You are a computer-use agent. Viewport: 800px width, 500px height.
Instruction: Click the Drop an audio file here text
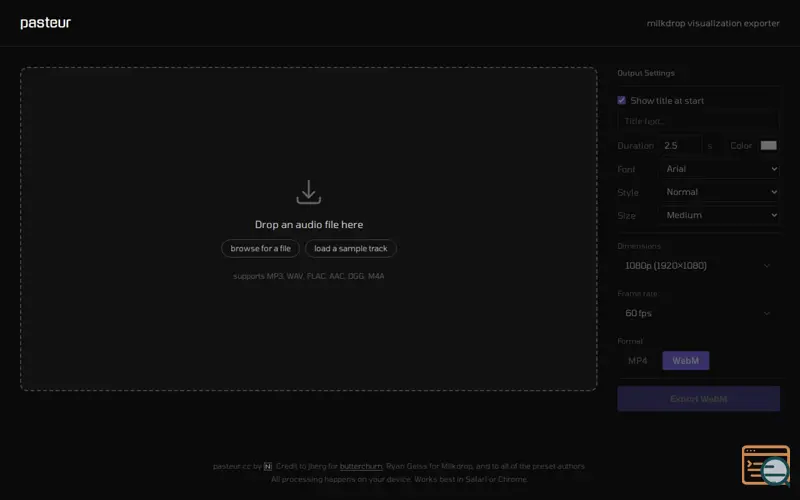(309, 224)
